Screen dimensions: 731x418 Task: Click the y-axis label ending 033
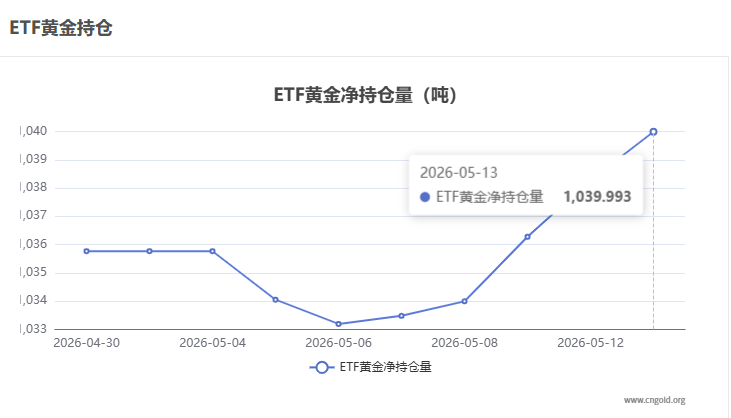(34, 329)
